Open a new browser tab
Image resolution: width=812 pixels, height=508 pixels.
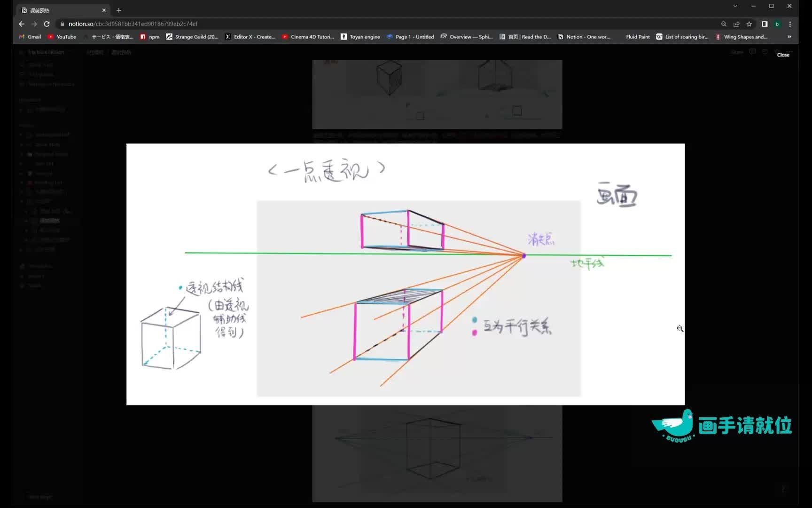(x=119, y=10)
